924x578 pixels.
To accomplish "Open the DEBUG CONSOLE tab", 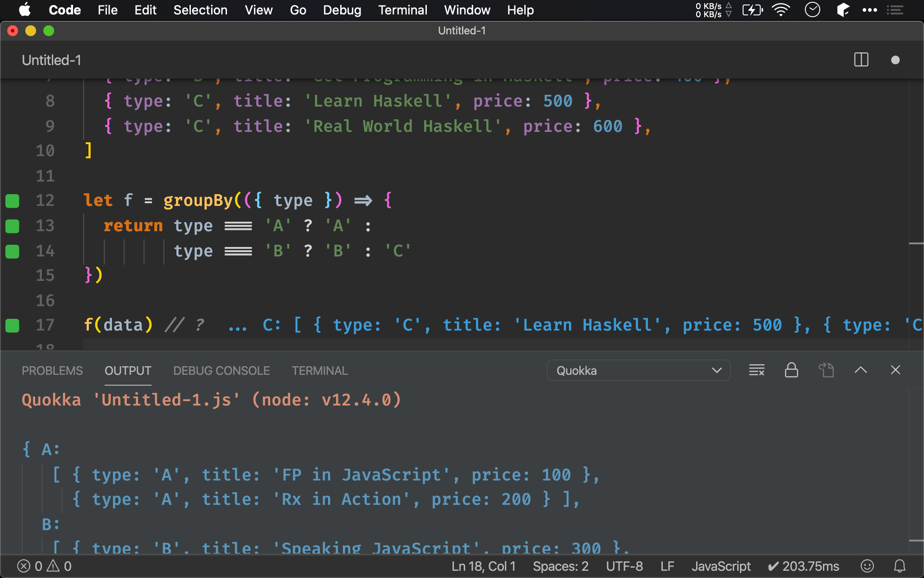I will 222,371.
